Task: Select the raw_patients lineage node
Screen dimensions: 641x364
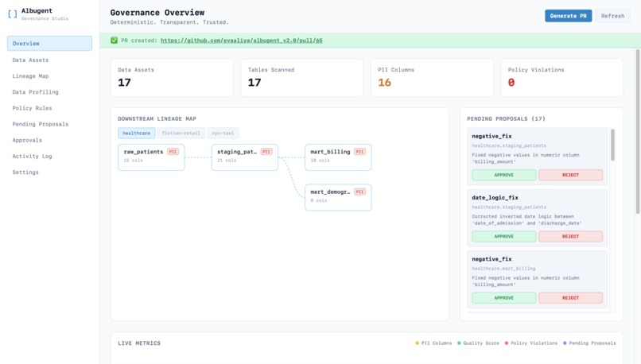Action: coord(151,157)
